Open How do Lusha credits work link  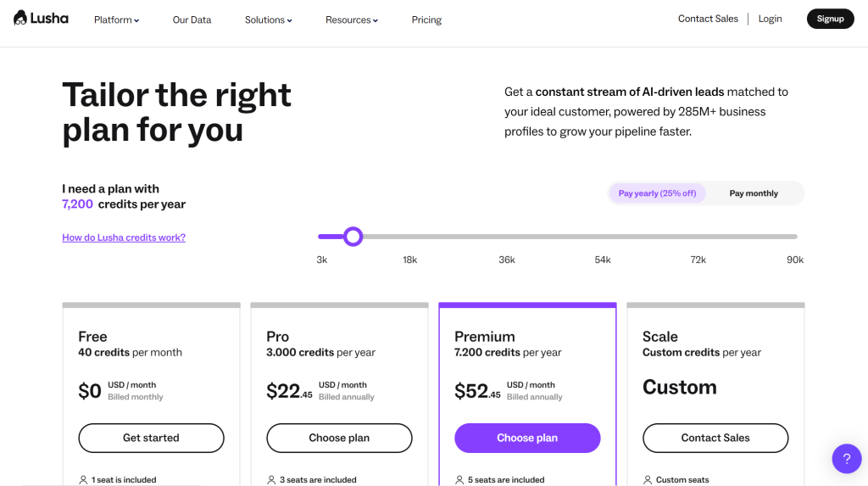124,237
